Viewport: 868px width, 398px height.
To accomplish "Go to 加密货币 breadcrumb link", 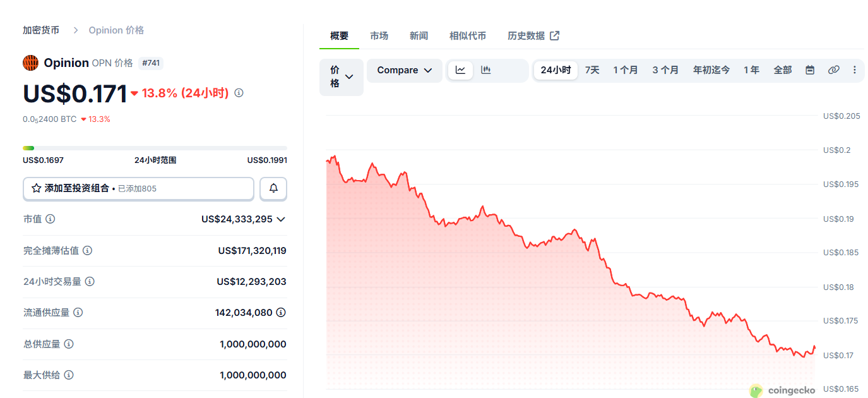I will coord(41,30).
